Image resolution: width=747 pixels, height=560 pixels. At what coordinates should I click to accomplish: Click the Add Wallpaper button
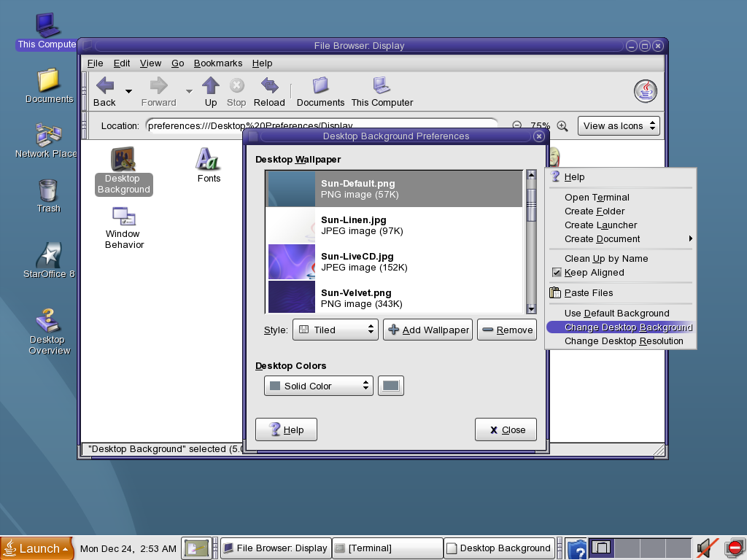[427, 330]
